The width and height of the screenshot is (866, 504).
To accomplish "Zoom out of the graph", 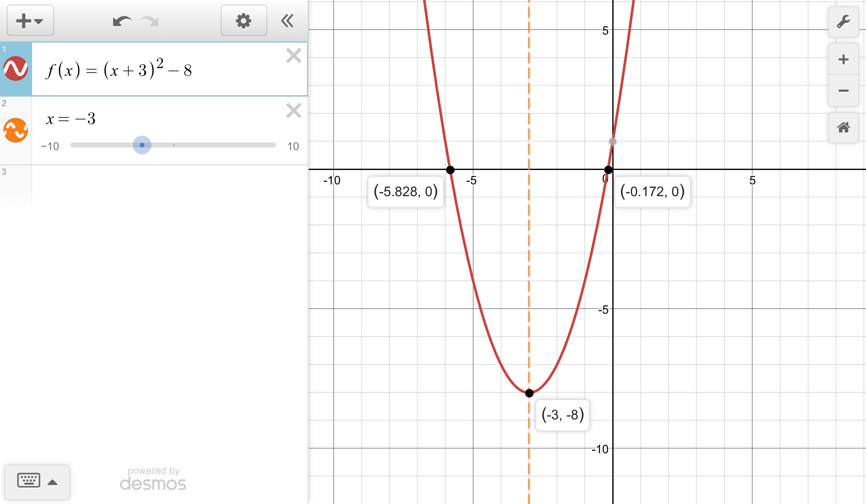I will click(x=843, y=90).
